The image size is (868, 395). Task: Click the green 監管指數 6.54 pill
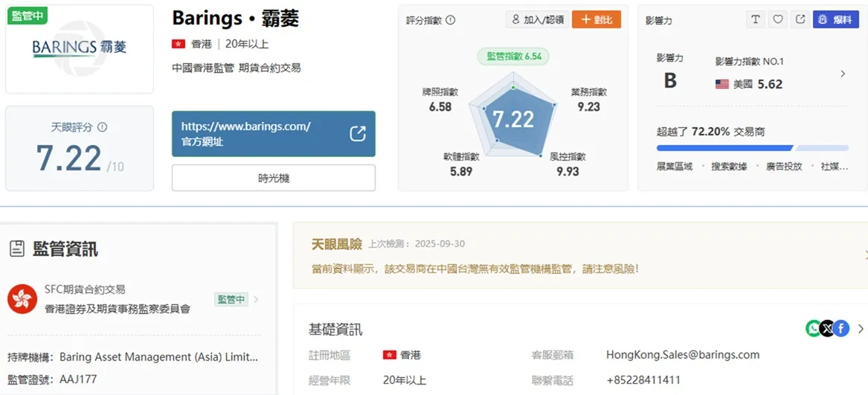[513, 56]
